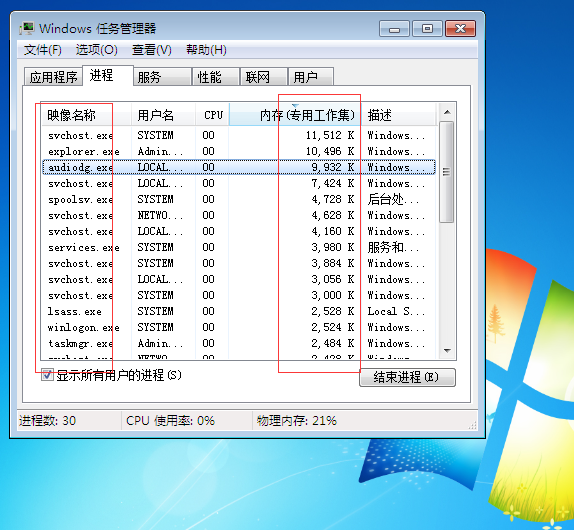Select svchost.exe row using 11,512 K
Screen dimensions: 574x530
[x=238, y=135]
